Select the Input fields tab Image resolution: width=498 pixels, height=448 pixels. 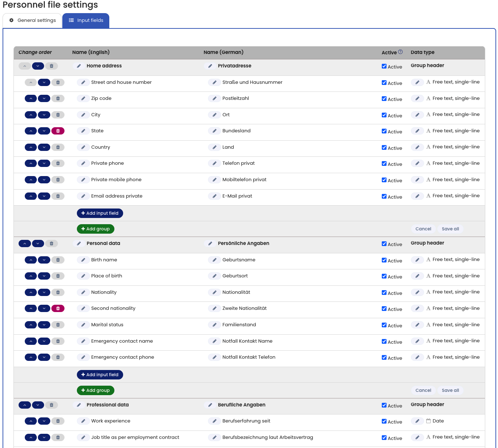tap(86, 20)
